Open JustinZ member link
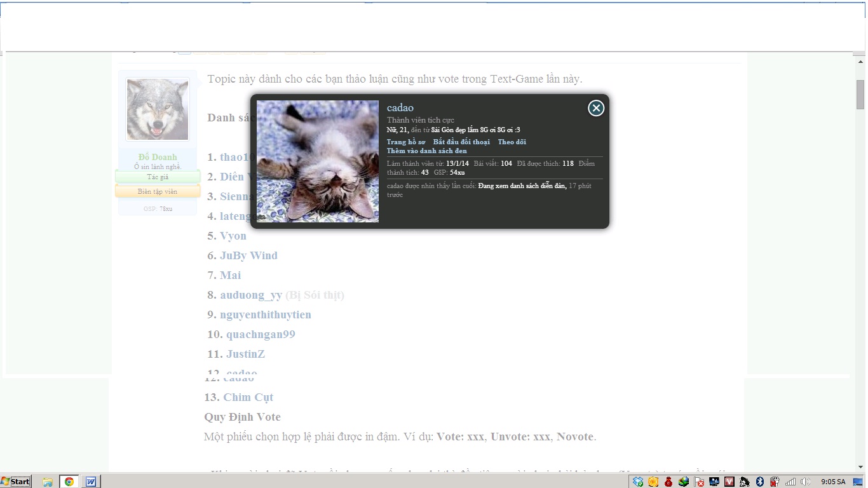 [245, 354]
